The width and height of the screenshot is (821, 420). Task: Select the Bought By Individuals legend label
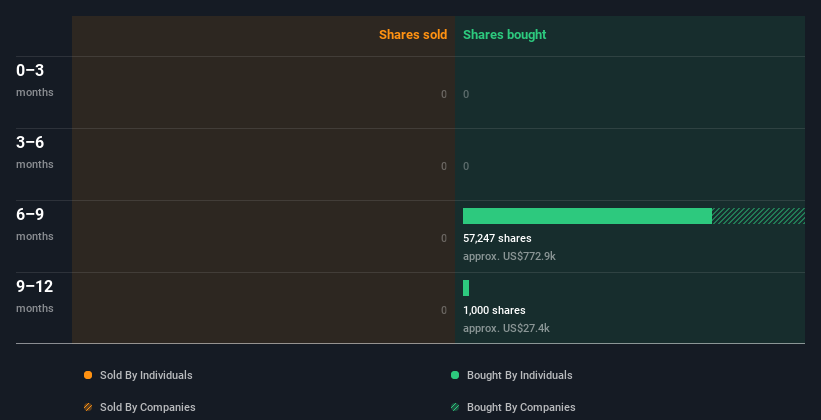point(519,375)
